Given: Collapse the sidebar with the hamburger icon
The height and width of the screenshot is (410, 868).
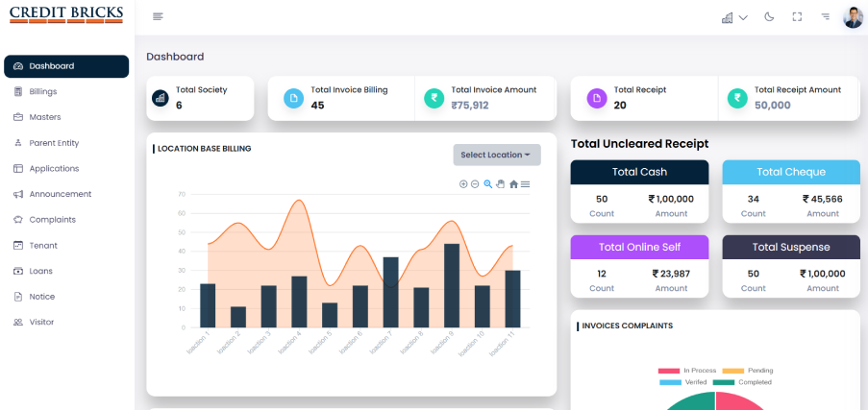Looking at the screenshot, I should tap(158, 16).
